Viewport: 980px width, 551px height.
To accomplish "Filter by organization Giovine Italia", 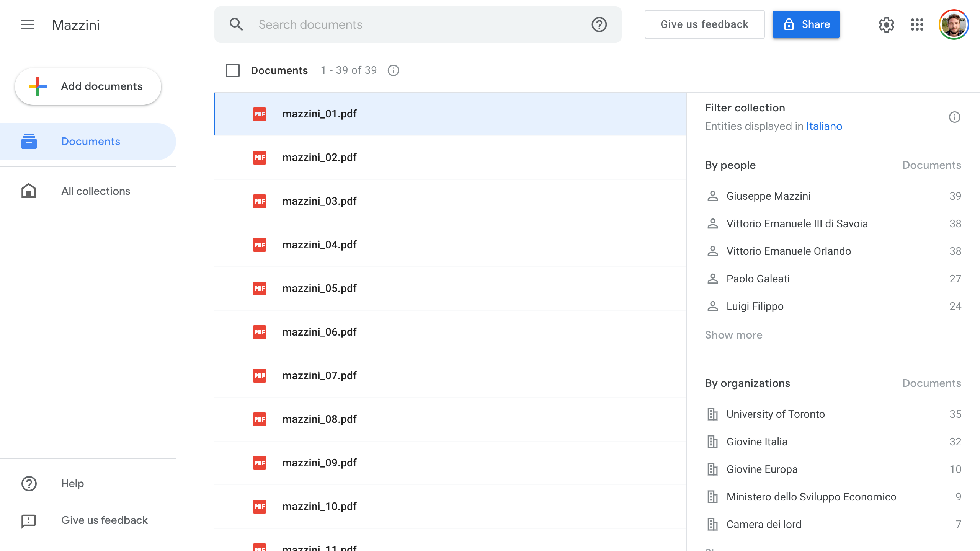I will [x=757, y=442].
